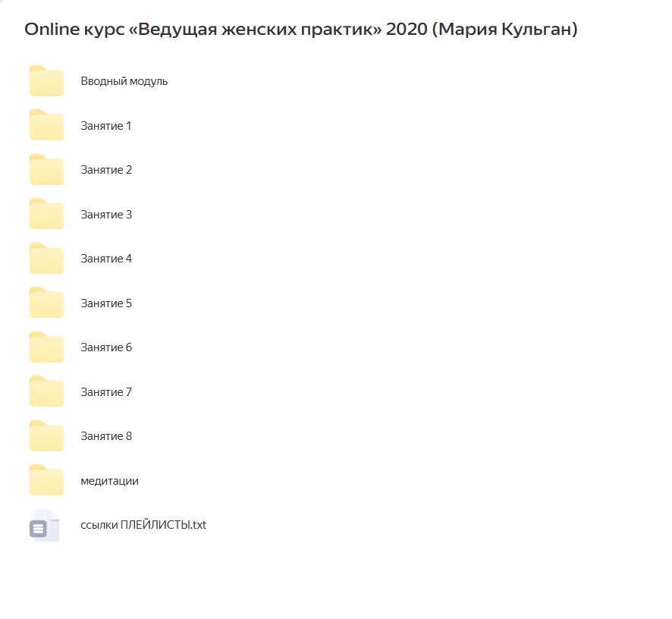
Task: Select the «Занятие 8» folder icon
Action: (46, 435)
